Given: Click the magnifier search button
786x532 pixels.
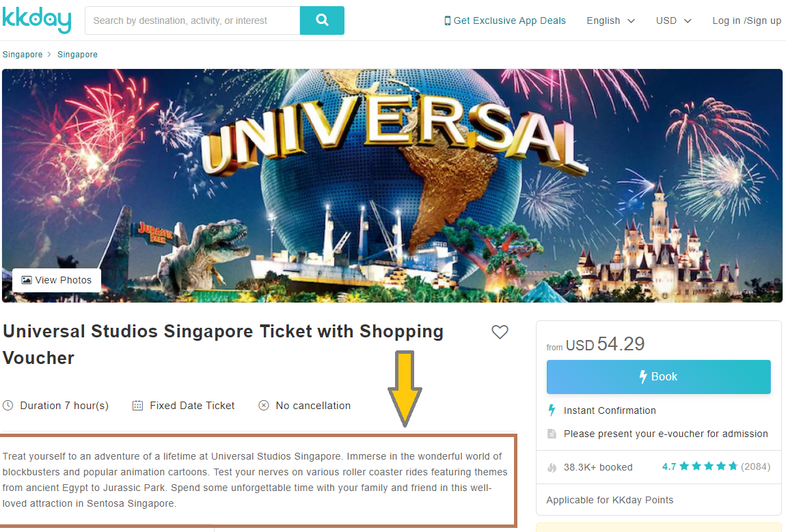Looking at the screenshot, I should pyautogui.click(x=322, y=20).
